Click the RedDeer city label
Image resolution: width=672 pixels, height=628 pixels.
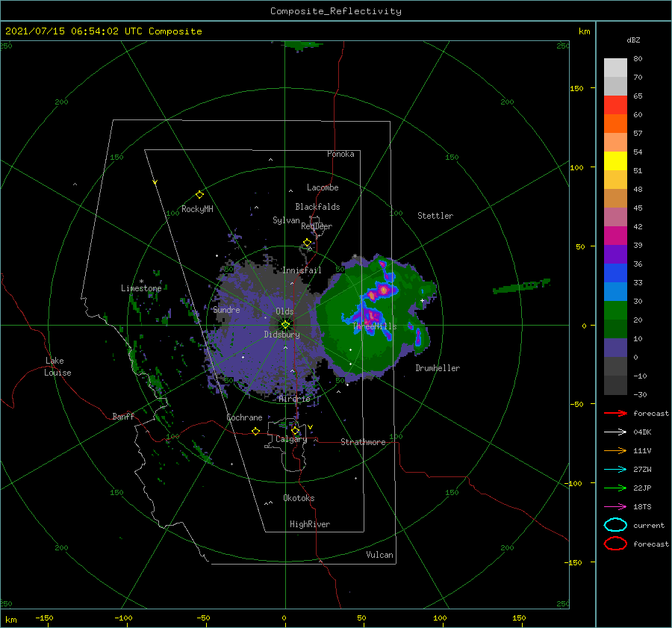coord(317,226)
